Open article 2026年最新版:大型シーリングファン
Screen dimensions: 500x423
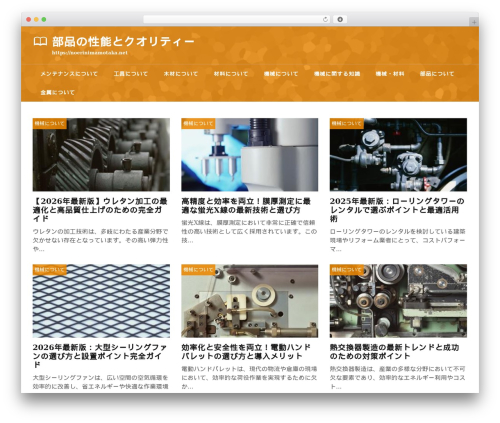[100, 356]
